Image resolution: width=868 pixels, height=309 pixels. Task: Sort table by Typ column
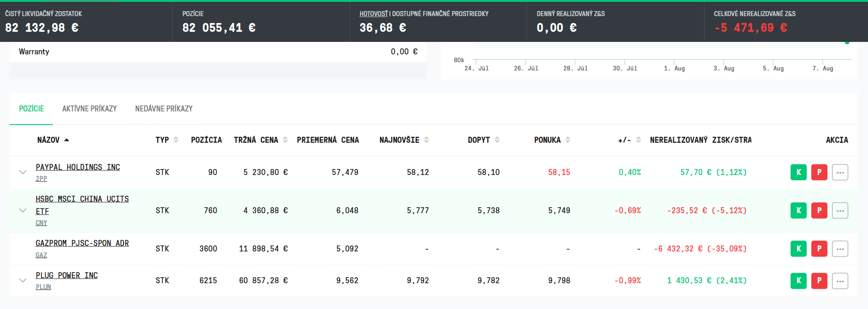pos(176,140)
